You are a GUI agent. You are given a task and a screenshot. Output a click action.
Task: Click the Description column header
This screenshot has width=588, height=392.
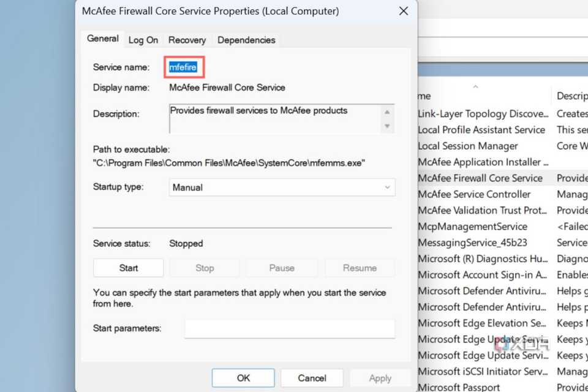(571, 96)
